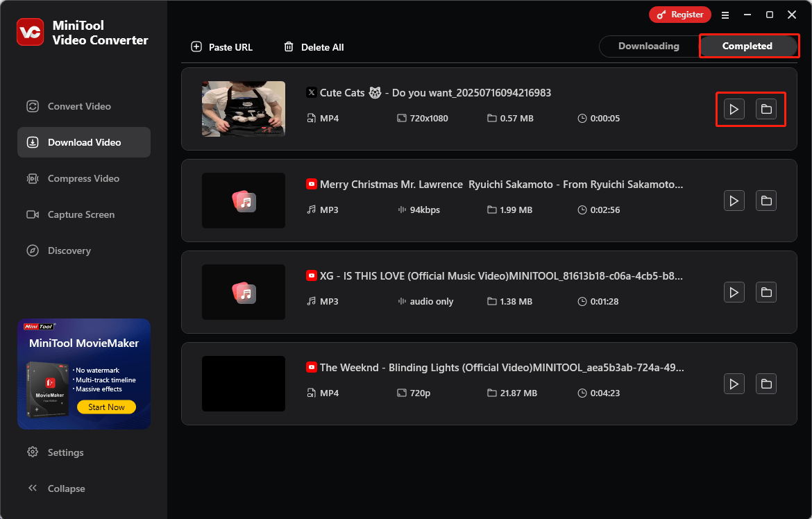Click the Download Video sidebar icon

click(33, 142)
